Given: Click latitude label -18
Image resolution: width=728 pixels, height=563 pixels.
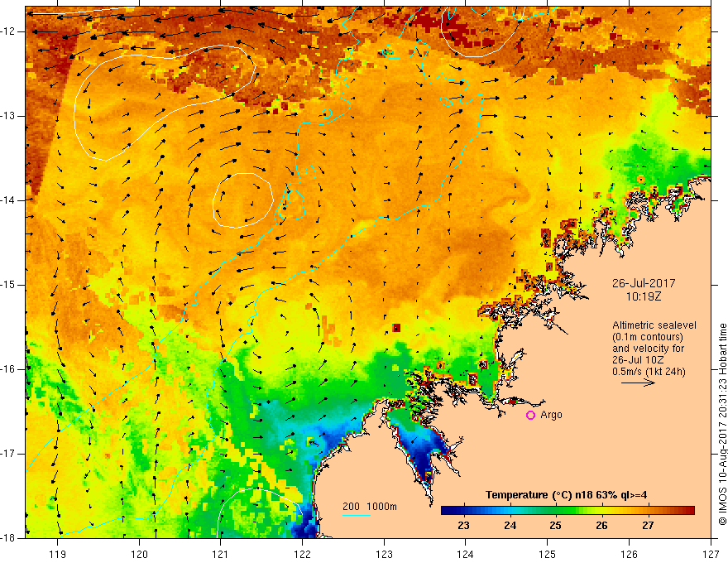Looking at the screenshot, I should pos(8,537).
